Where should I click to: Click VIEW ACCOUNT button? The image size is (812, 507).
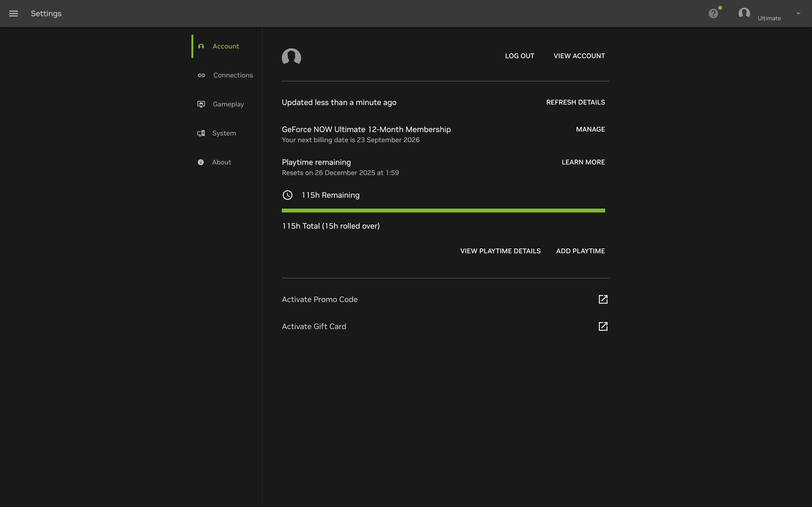click(579, 56)
